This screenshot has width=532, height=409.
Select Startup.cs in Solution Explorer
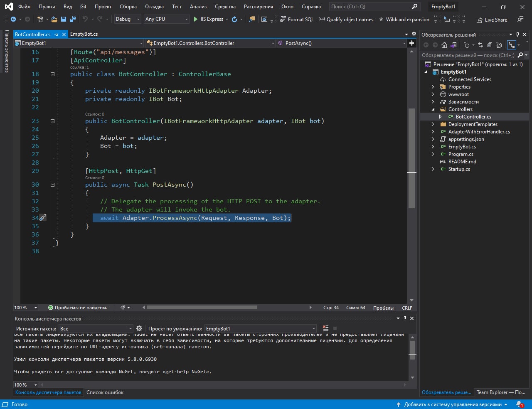[459, 169]
